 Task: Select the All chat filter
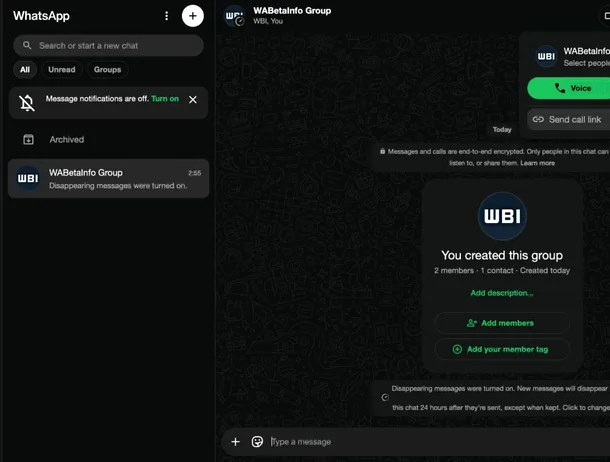pos(25,70)
